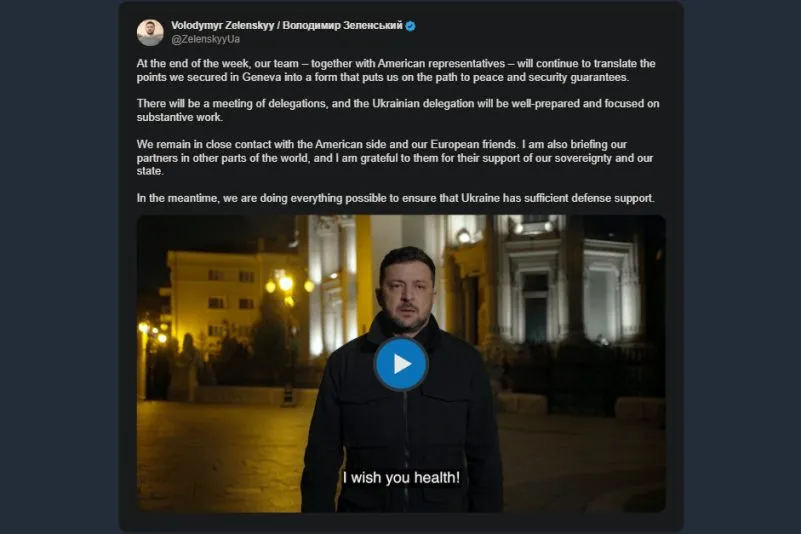The height and width of the screenshot is (534, 801).
Task: Click the phrase "American representatives"
Action: (x=441, y=64)
